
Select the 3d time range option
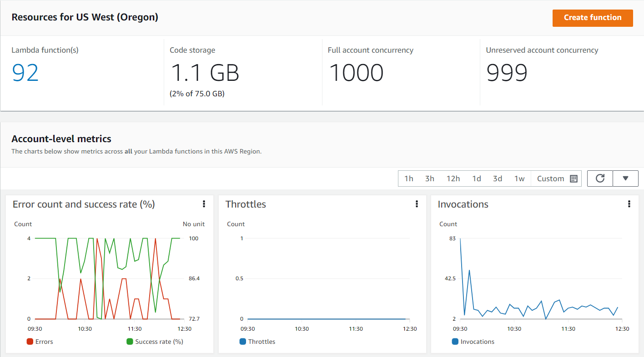point(498,178)
